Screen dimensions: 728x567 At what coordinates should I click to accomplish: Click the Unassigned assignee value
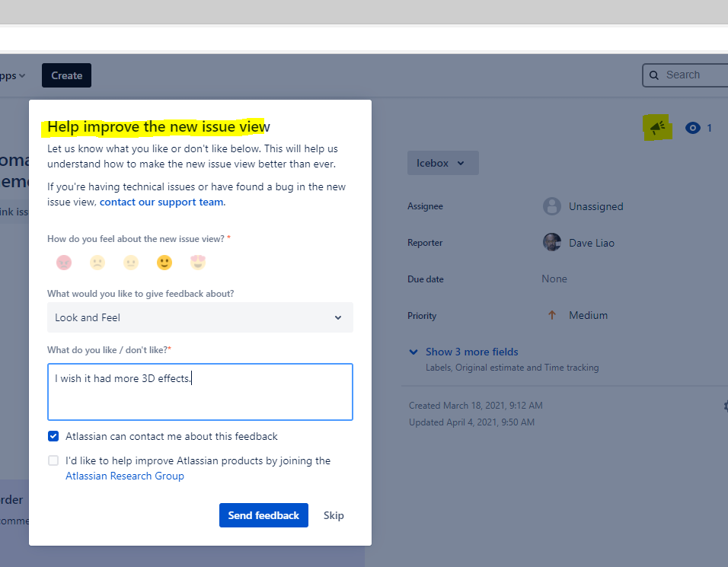point(596,206)
